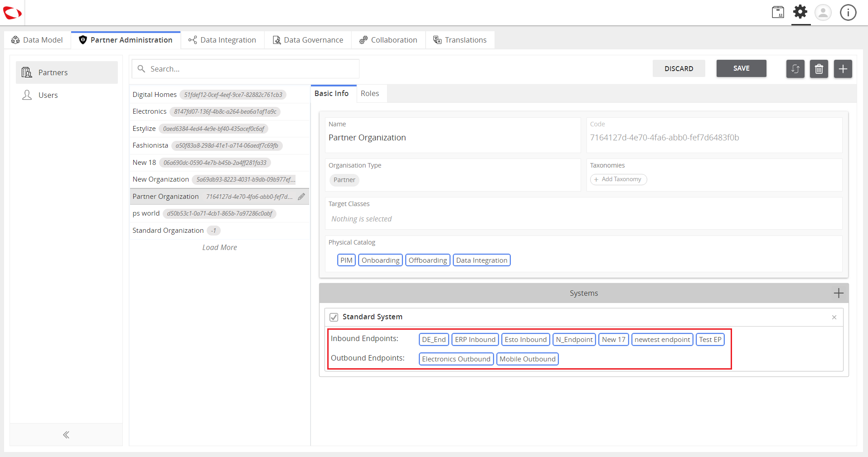Open the user profile avatar
Viewport: 868px width, 457px height.
tap(823, 12)
